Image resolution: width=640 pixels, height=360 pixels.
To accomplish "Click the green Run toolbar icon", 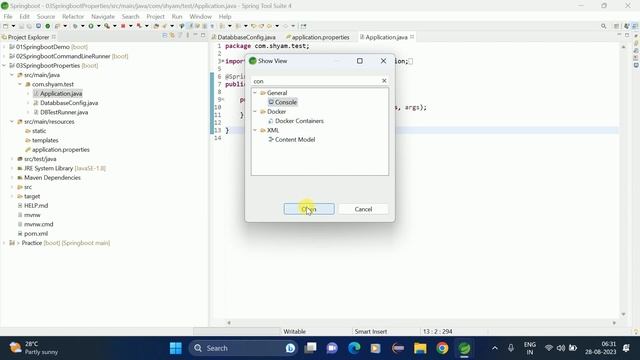I will click(x=91, y=26).
